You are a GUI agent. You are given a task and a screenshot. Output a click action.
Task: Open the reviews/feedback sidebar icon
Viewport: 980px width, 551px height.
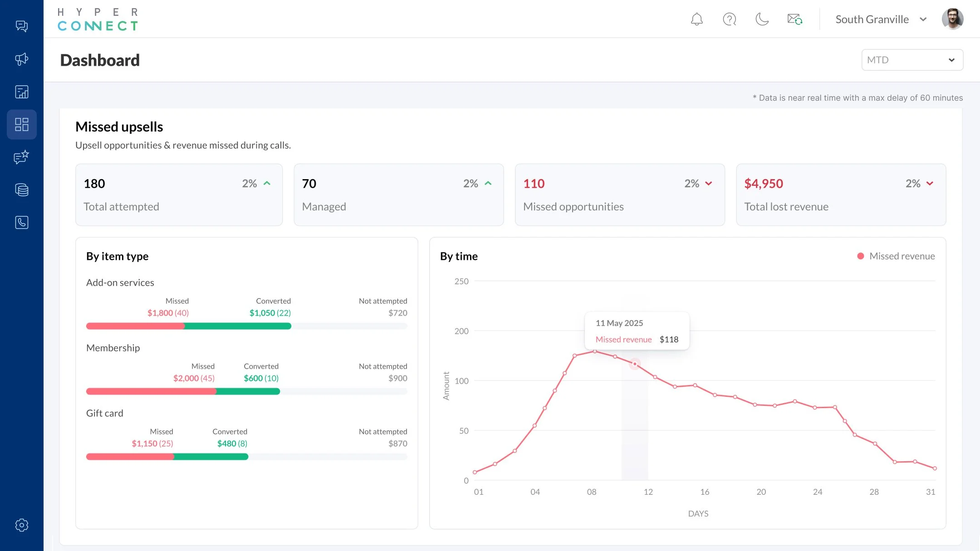click(21, 157)
